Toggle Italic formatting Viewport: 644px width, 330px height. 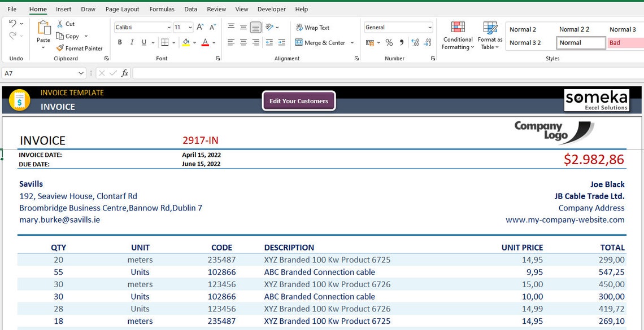point(130,42)
